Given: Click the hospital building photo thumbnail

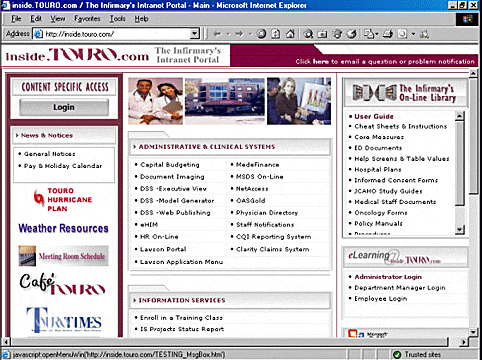Looking at the screenshot, I should (x=225, y=101).
